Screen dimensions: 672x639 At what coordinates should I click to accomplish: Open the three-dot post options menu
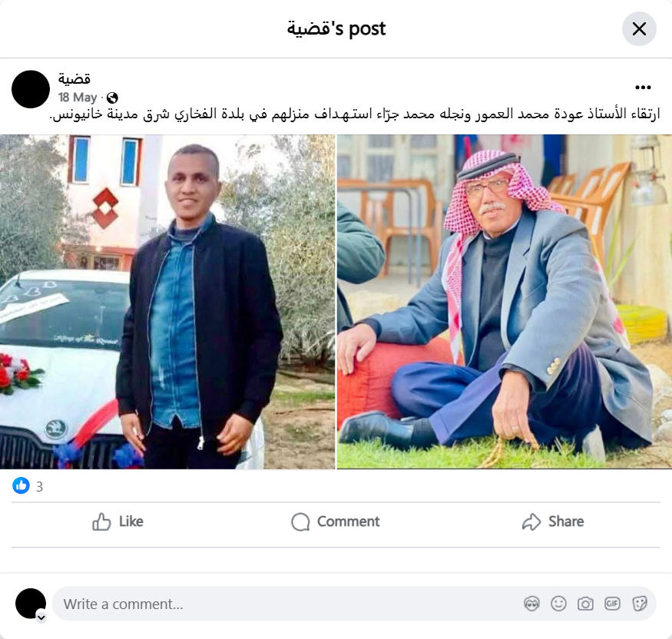click(x=643, y=88)
